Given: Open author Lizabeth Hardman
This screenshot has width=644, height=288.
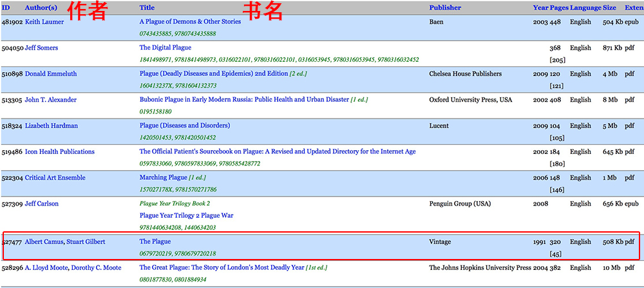Looking at the screenshot, I should coord(52,125).
